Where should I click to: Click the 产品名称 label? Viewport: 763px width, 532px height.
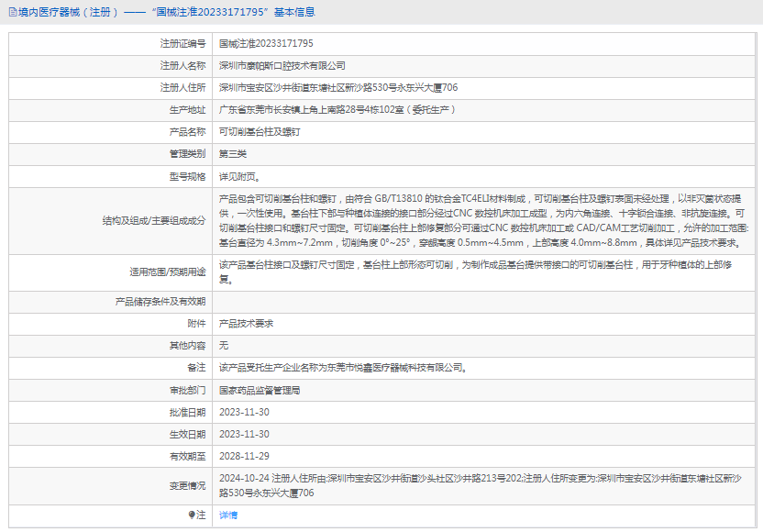point(188,132)
